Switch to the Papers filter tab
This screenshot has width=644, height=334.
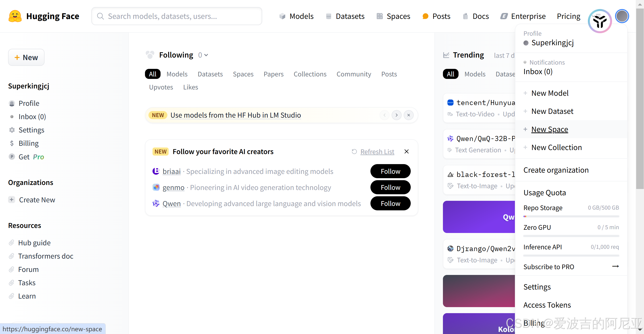[273, 74]
